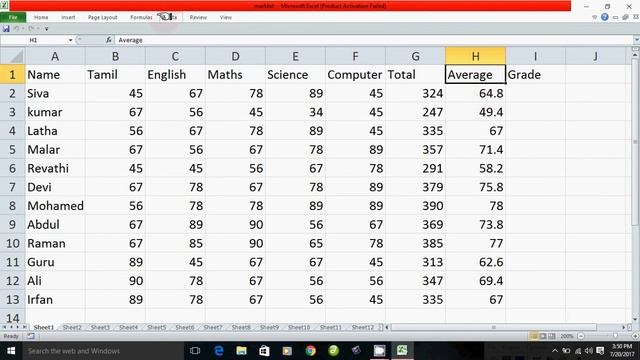
Task: Click the Excel Help question mark icon
Action: 604,17
